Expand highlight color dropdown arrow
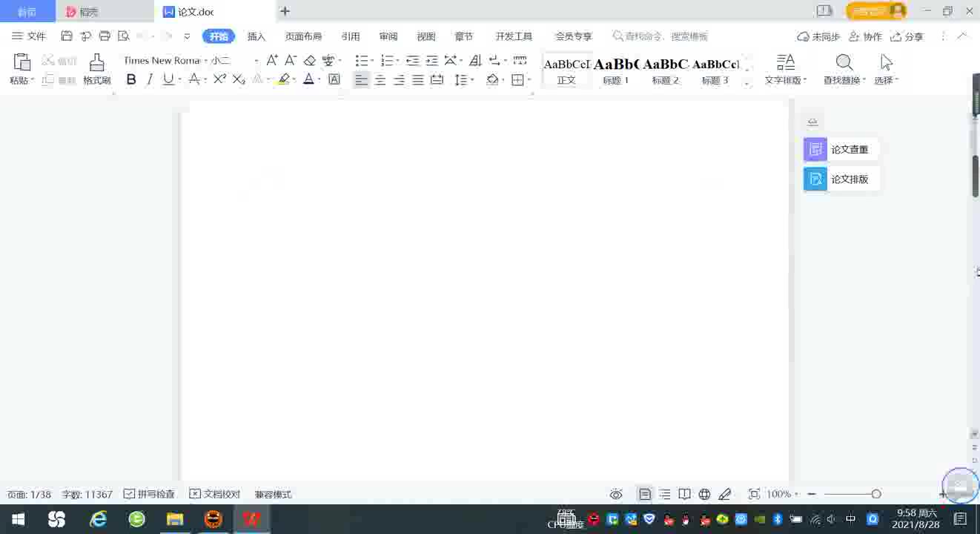980x534 pixels. [x=294, y=79]
